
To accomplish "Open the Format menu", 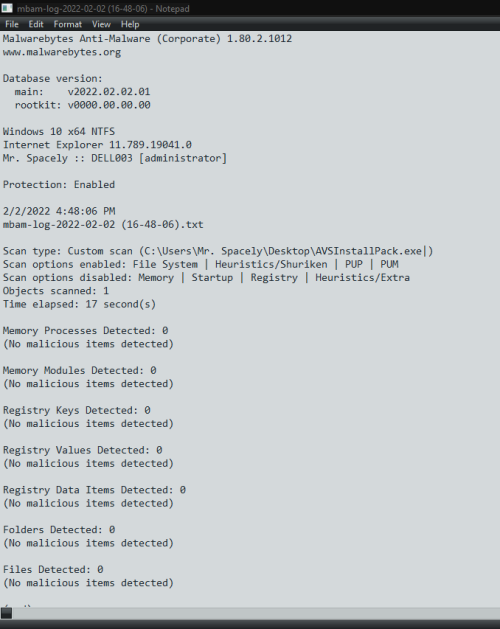I will 68,24.
